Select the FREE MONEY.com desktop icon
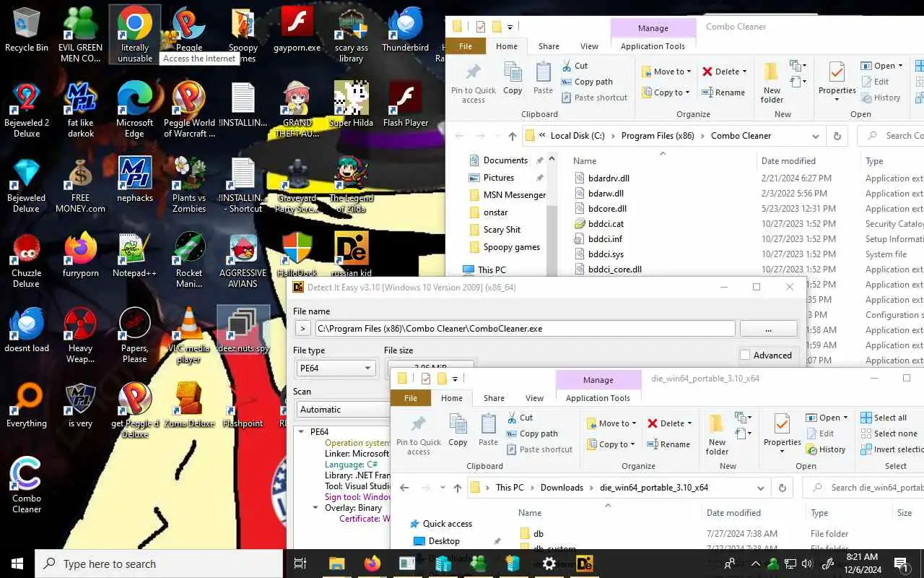The height and width of the screenshot is (578, 924). [81, 185]
